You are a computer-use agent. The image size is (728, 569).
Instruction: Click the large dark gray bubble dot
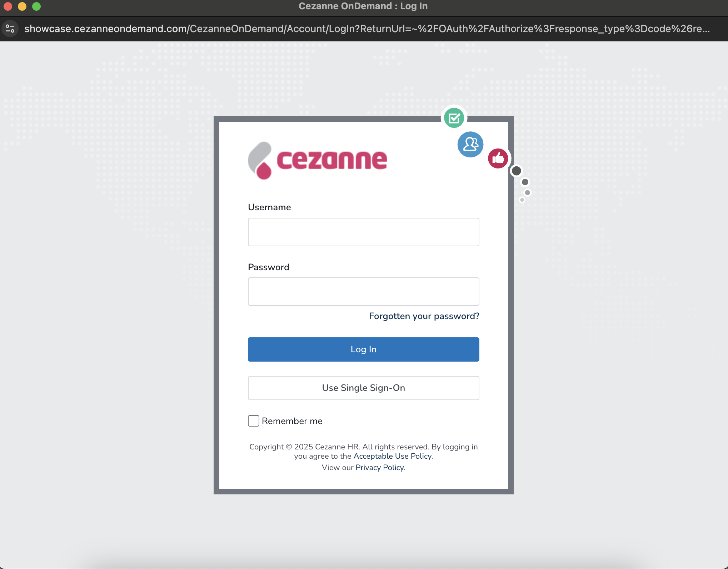(x=516, y=171)
